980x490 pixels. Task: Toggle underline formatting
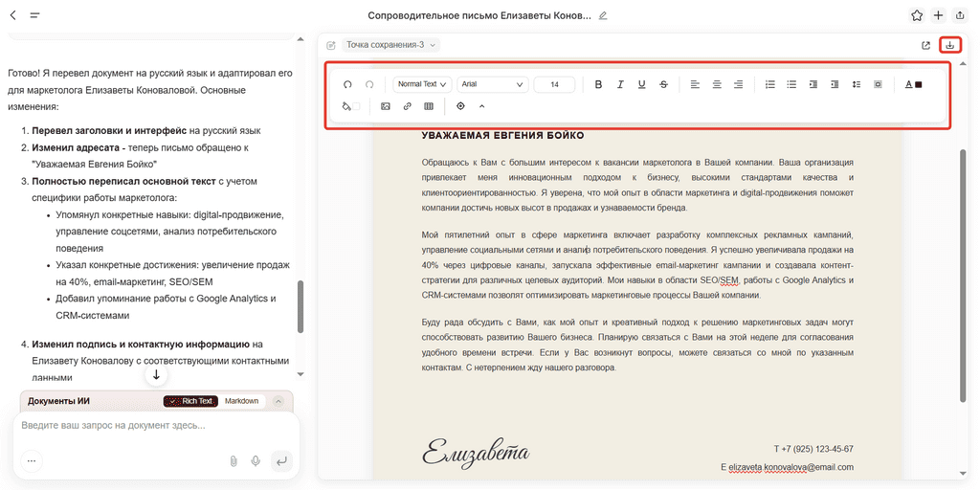[641, 84]
